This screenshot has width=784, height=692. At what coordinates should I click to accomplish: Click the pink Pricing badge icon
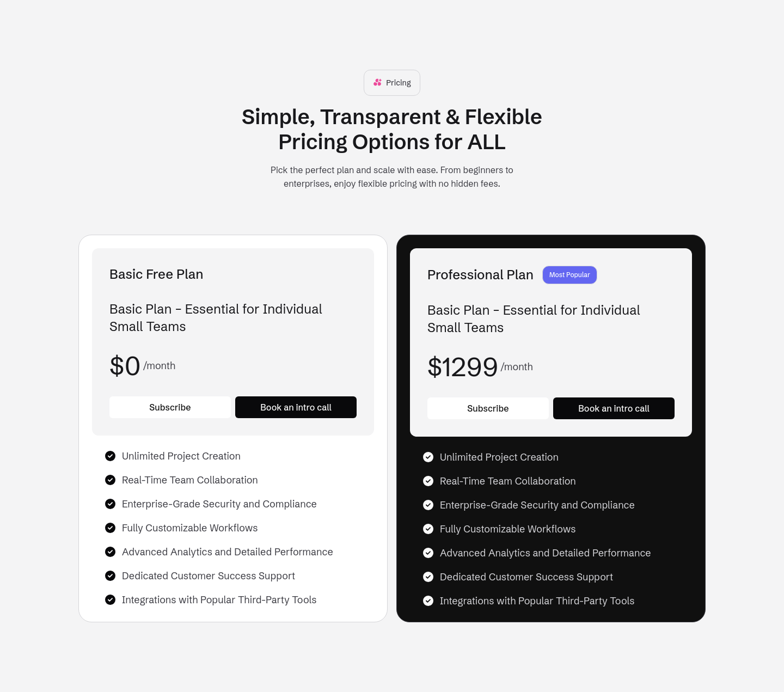tap(377, 82)
